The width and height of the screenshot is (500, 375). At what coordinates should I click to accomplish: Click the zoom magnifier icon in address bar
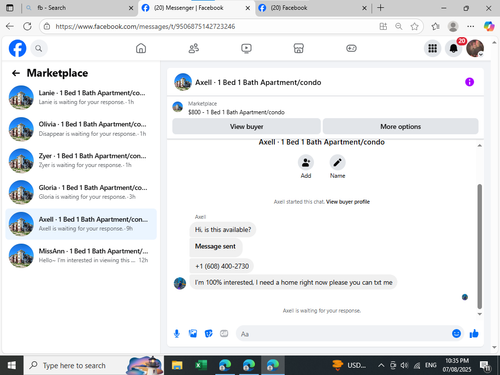coord(399,26)
